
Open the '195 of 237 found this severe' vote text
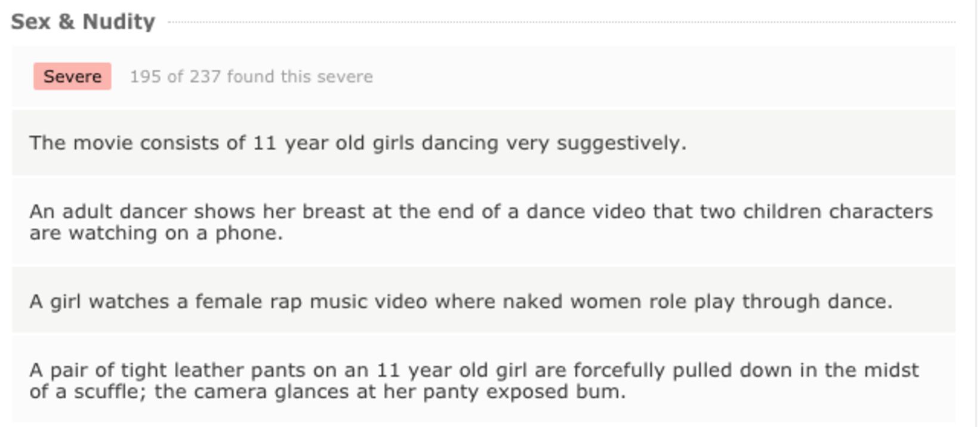click(251, 76)
